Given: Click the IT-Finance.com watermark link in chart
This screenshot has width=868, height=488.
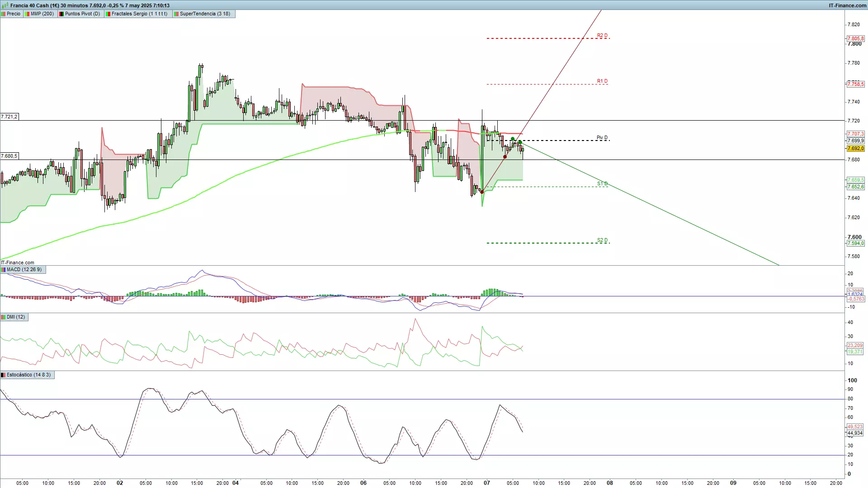Looking at the screenshot, I should coord(18,263).
